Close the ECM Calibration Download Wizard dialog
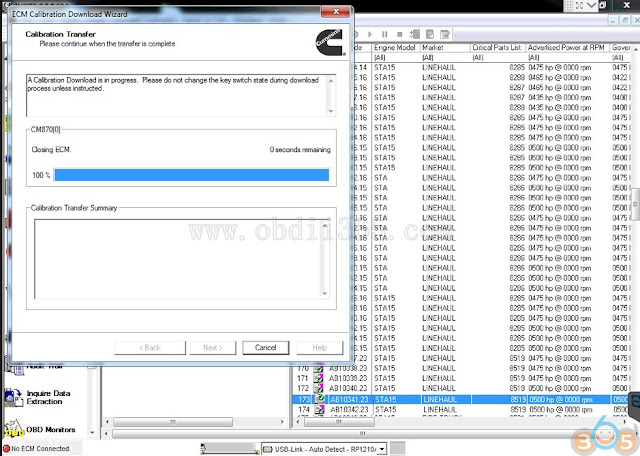640x456 pixels. [336, 12]
